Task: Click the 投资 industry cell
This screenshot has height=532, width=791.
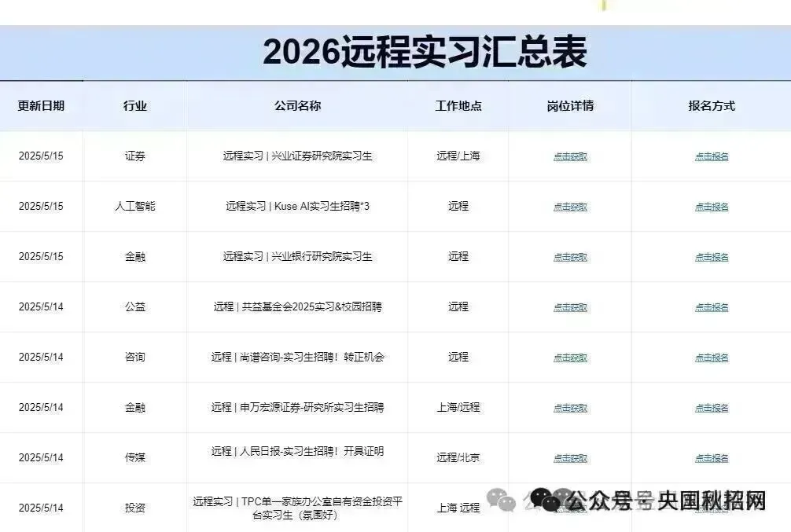Action: tap(134, 508)
